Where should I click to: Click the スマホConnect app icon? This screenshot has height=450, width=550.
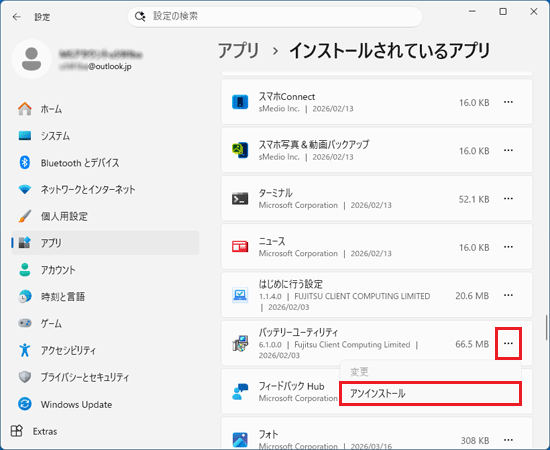[240, 102]
